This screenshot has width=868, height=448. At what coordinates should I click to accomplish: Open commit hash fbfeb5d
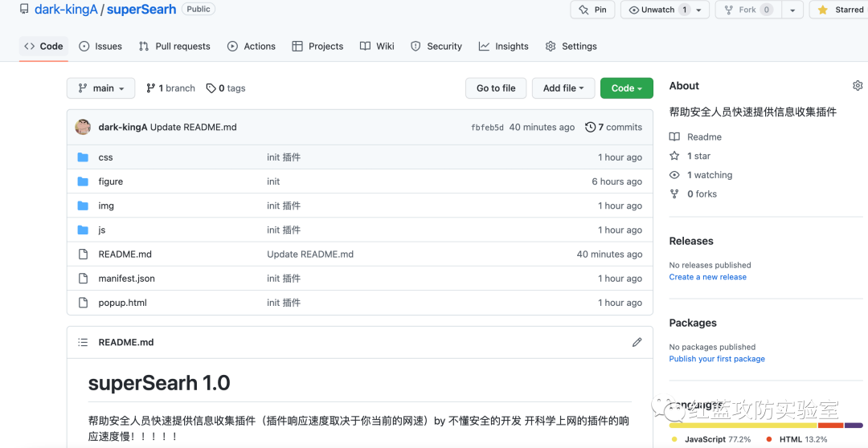(x=487, y=127)
